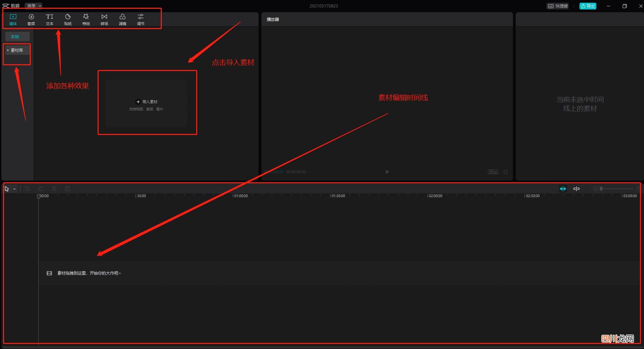Click the 30:00 mark on timeline ruler
The height and width of the screenshot is (349, 644).
[x=141, y=196]
